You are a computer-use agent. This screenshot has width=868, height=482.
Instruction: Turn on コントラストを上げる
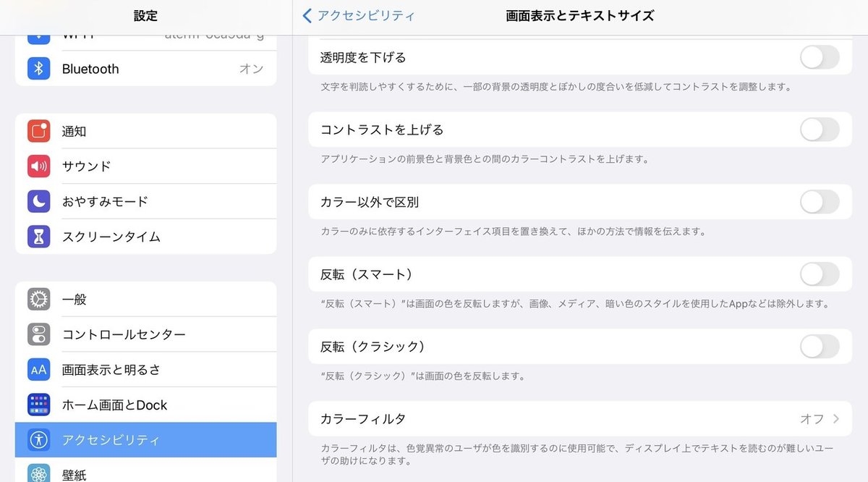pos(818,130)
